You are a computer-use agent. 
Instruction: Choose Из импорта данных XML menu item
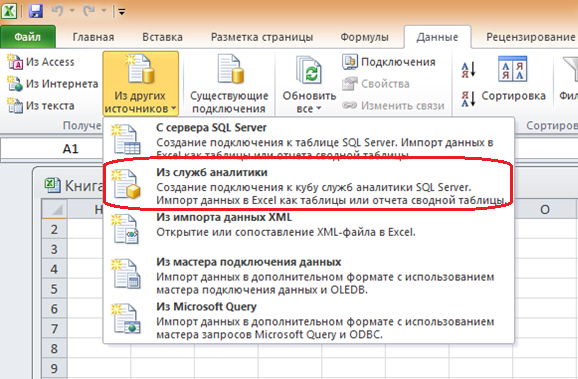click(308, 229)
